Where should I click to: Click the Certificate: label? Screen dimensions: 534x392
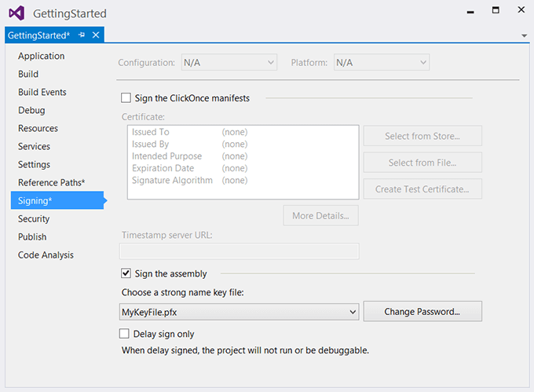click(x=143, y=117)
